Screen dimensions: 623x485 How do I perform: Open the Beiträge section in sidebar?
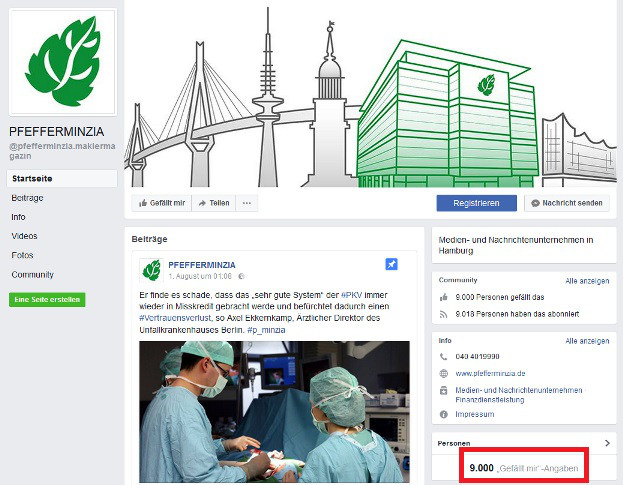pyautogui.click(x=27, y=198)
